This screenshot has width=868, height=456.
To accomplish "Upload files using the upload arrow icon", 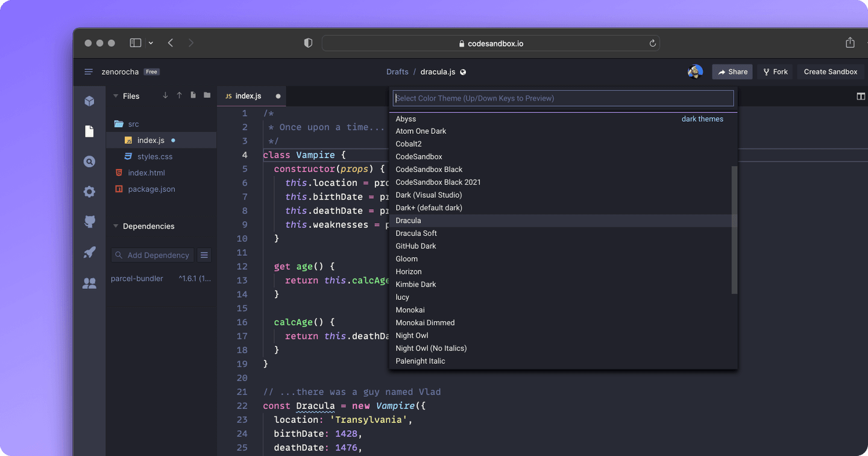I will click(179, 96).
